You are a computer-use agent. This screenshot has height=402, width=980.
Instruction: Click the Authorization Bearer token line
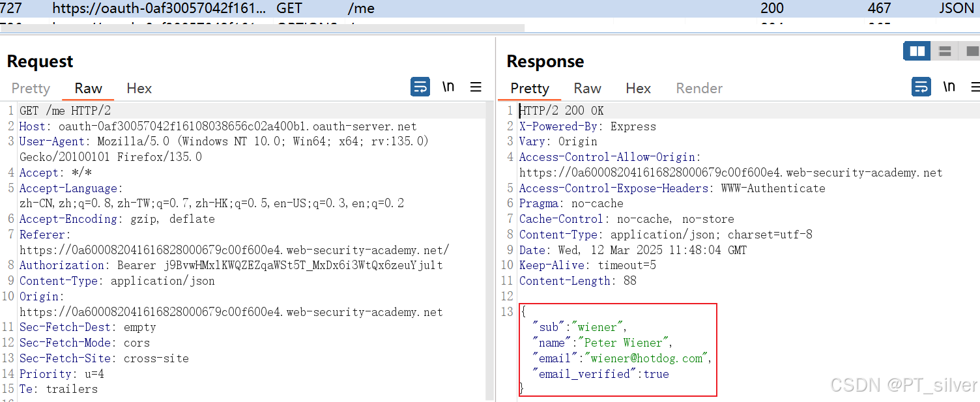(231, 265)
